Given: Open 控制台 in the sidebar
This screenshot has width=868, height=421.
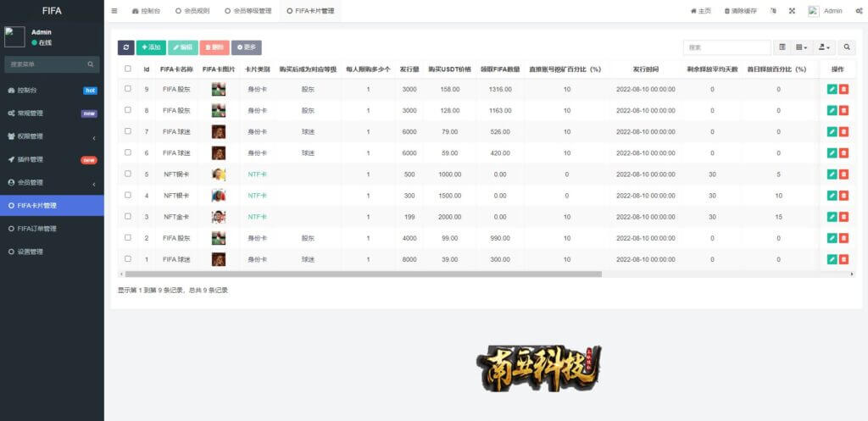Looking at the screenshot, I should [x=52, y=90].
